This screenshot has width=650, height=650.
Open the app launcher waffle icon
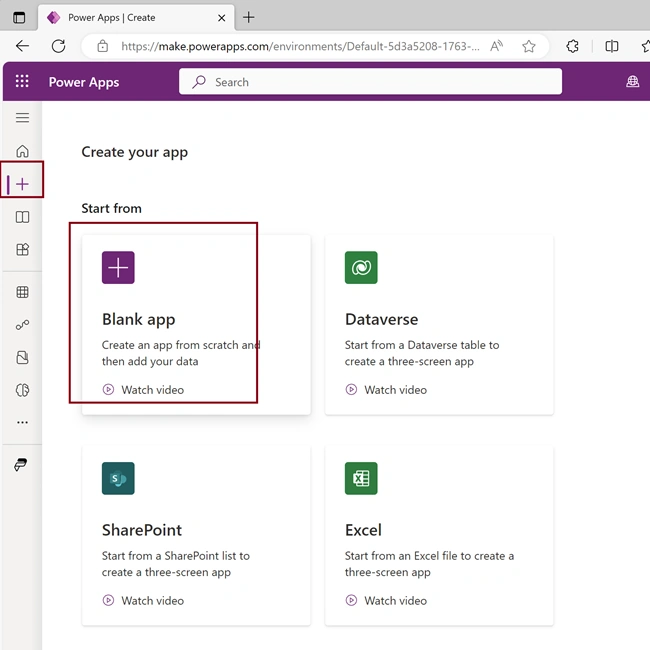22,81
